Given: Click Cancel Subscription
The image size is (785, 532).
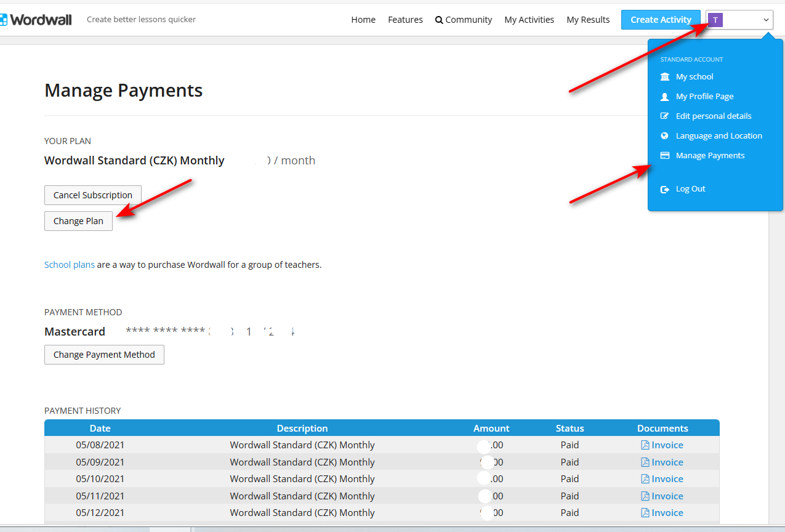Looking at the screenshot, I should pyautogui.click(x=93, y=195).
